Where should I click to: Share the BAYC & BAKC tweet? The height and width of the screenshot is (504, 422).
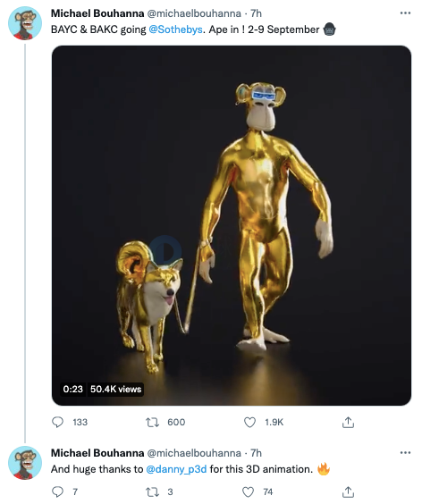[x=348, y=422]
